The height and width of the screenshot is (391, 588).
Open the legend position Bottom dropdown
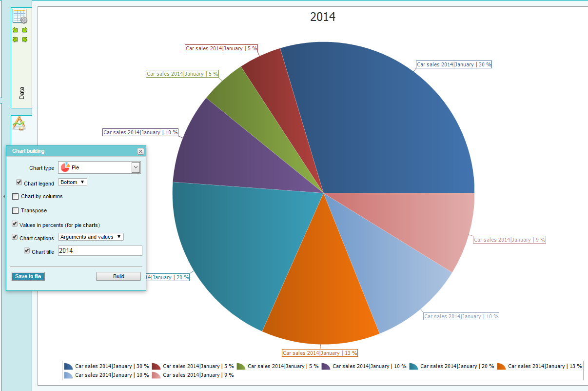coord(73,182)
